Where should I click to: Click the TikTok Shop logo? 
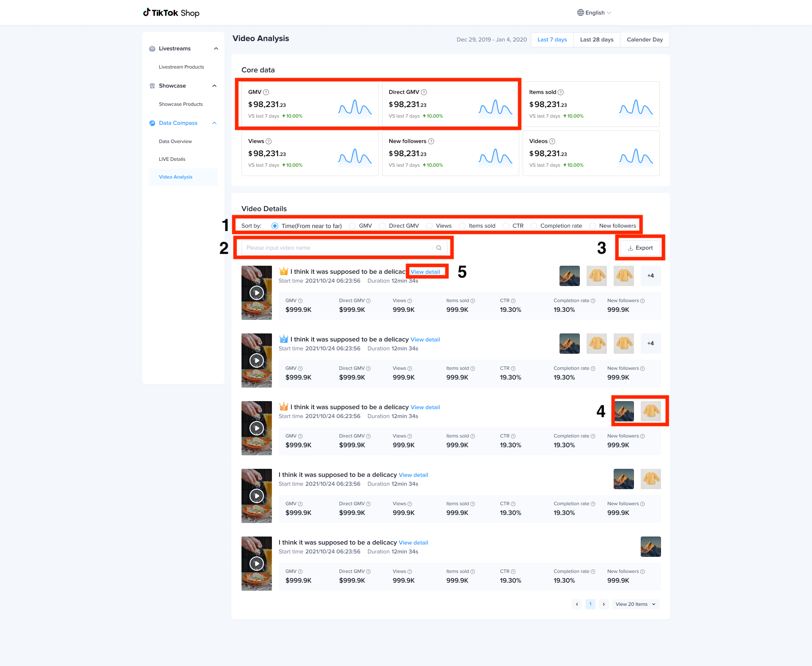click(x=171, y=13)
